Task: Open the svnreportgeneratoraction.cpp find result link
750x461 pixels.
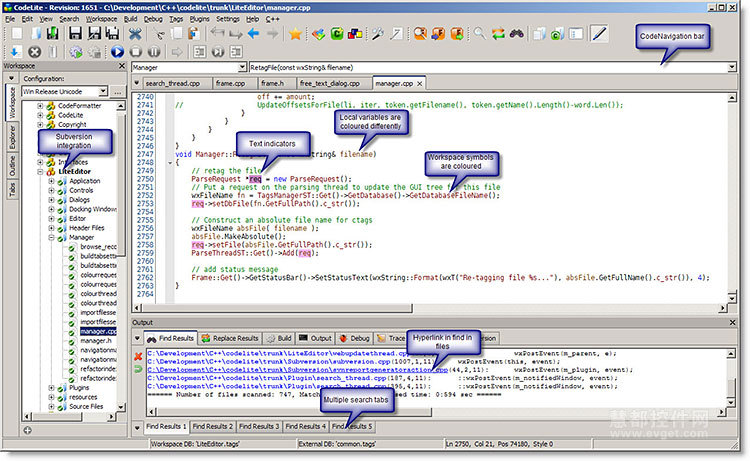Action: 298,370
